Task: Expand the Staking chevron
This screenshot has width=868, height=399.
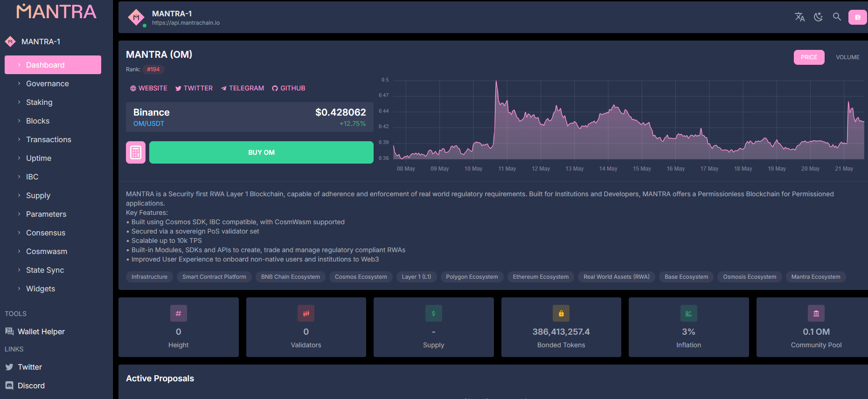Action: 19,102
